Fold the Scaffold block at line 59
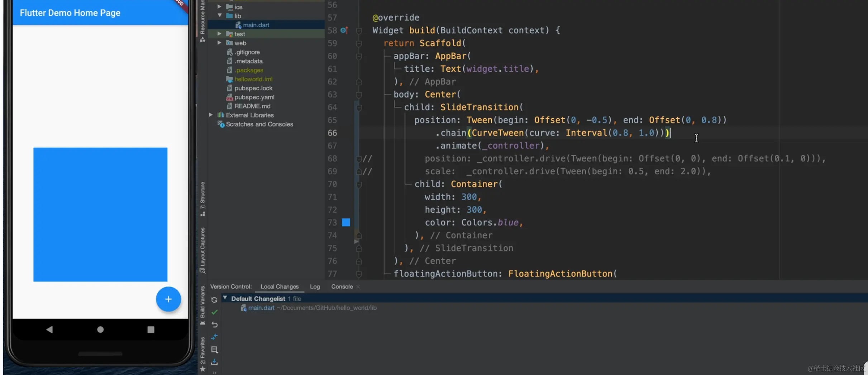Viewport: 868px width, 375px height. point(359,43)
